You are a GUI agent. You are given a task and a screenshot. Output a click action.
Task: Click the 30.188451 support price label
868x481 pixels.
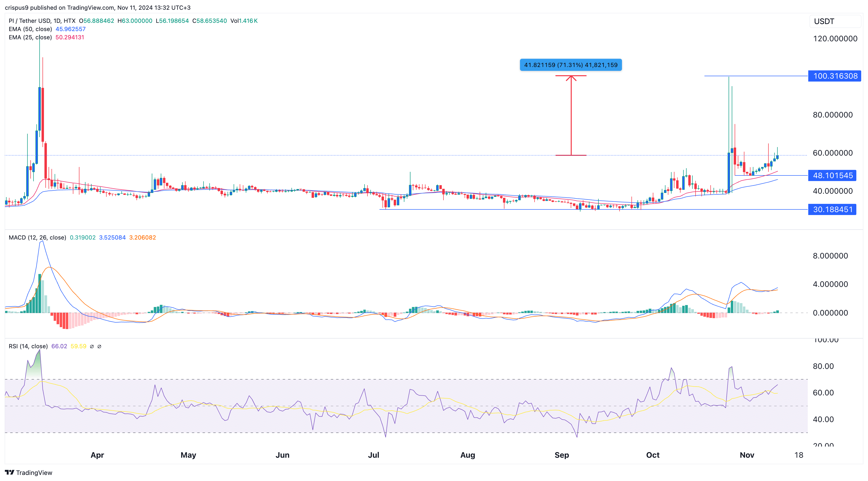coord(832,209)
